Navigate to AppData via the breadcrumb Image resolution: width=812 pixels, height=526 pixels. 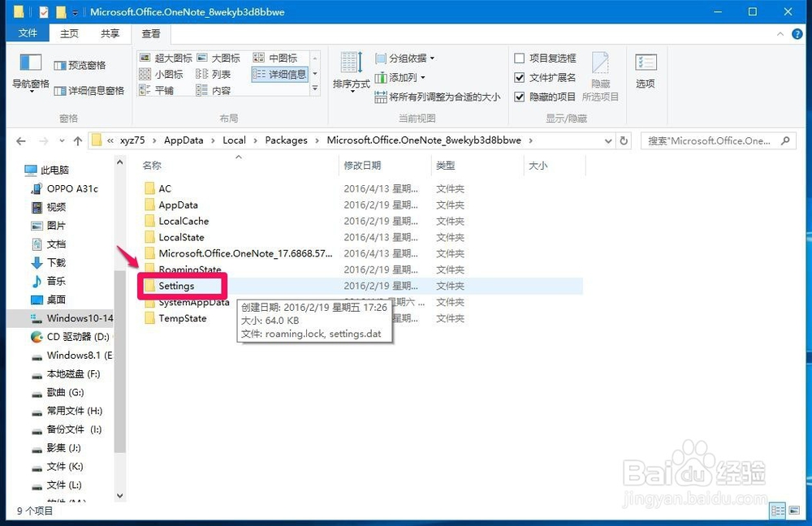[x=184, y=140]
